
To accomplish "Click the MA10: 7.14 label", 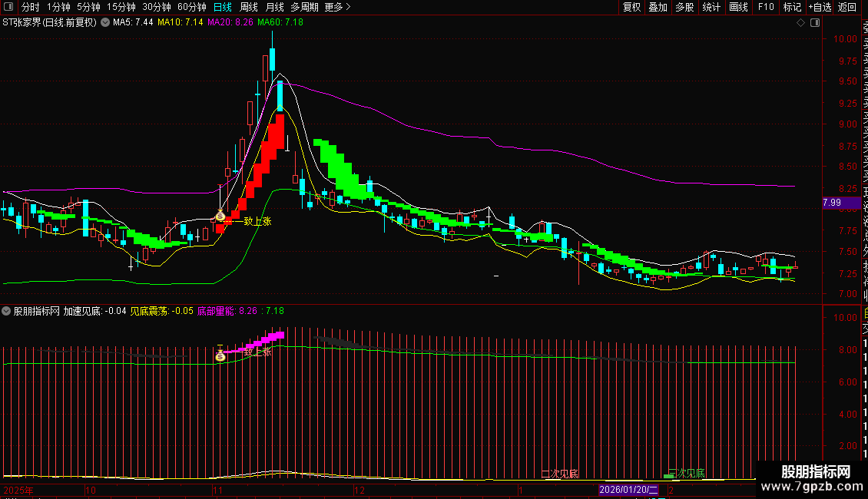I will pos(181,23).
